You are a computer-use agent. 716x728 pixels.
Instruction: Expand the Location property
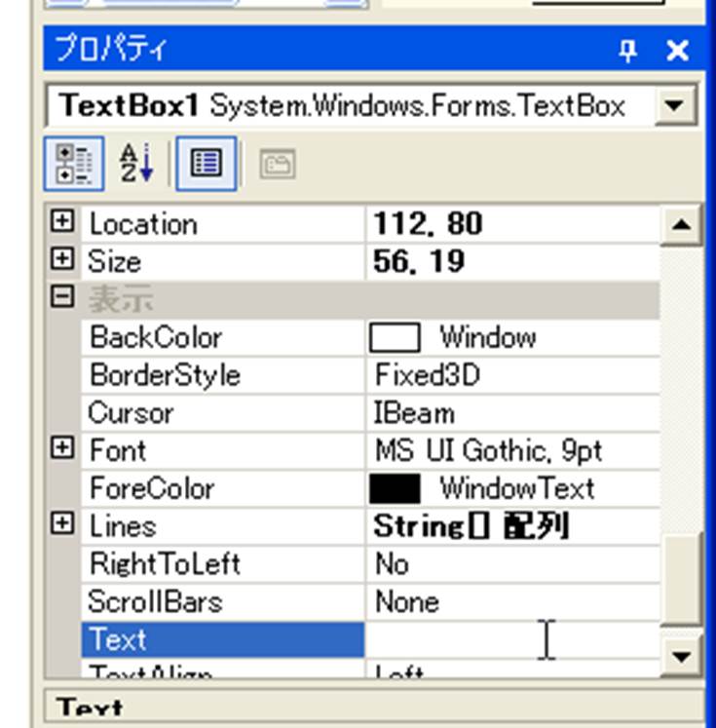pos(62,223)
